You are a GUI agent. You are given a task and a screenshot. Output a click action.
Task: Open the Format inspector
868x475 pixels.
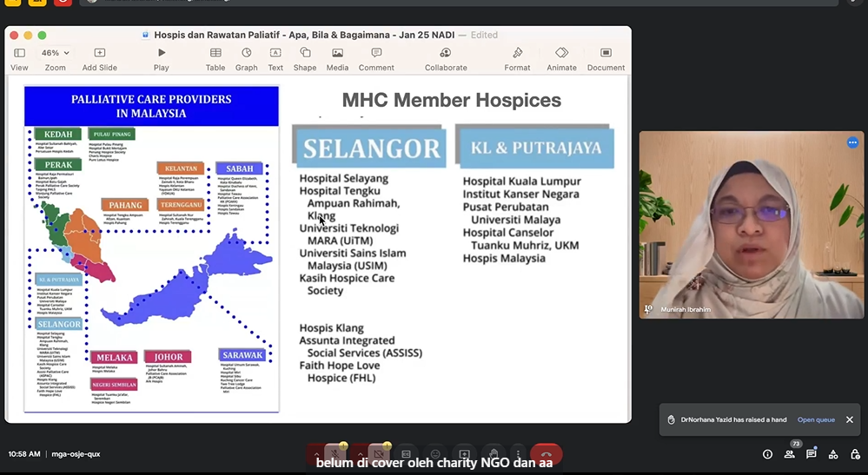coord(517,53)
